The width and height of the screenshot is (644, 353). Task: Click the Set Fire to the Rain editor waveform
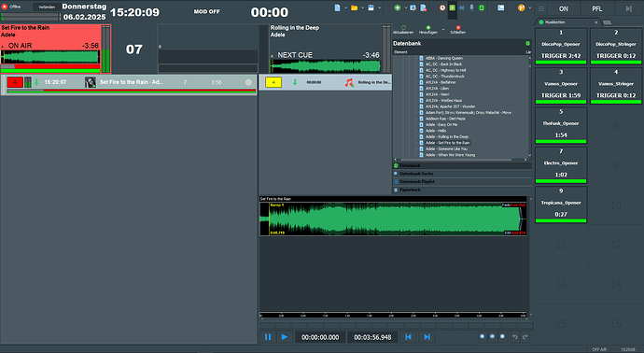[393, 219]
